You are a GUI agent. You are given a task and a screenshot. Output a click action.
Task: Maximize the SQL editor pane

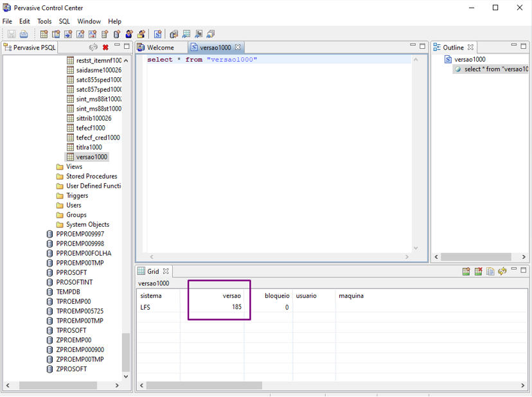point(422,46)
